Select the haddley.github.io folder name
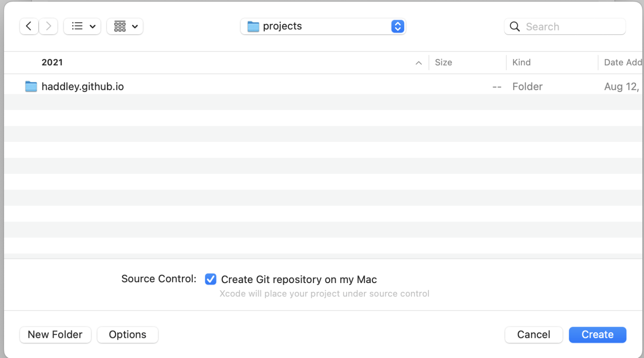This screenshot has height=358, width=644. 83,87
